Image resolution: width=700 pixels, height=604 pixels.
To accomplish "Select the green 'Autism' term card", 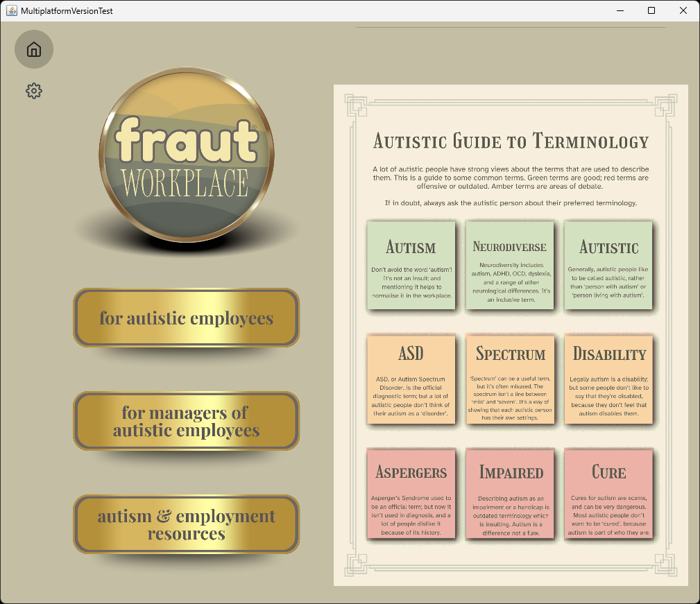I will [x=411, y=266].
